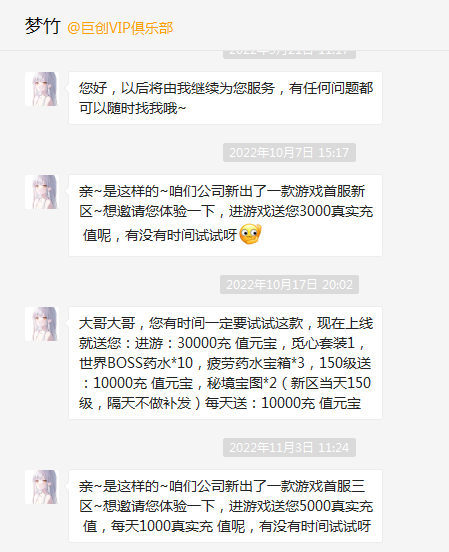The image size is (449, 552).
Task: Click the 隔天不做补发 text
Action: pos(149,403)
